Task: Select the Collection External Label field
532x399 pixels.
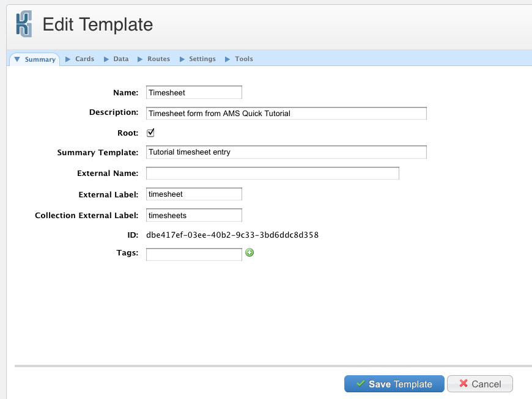Action: point(194,215)
